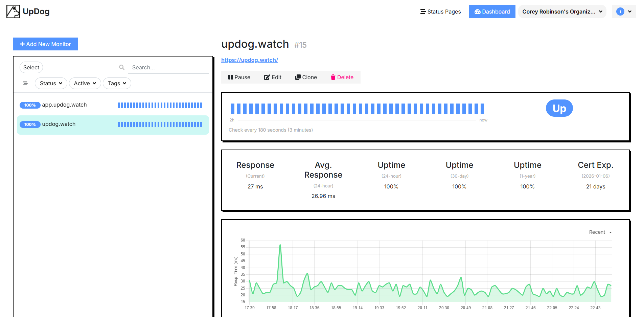Toggle the Select mode for monitors
The height and width of the screenshot is (317, 644).
tap(31, 67)
